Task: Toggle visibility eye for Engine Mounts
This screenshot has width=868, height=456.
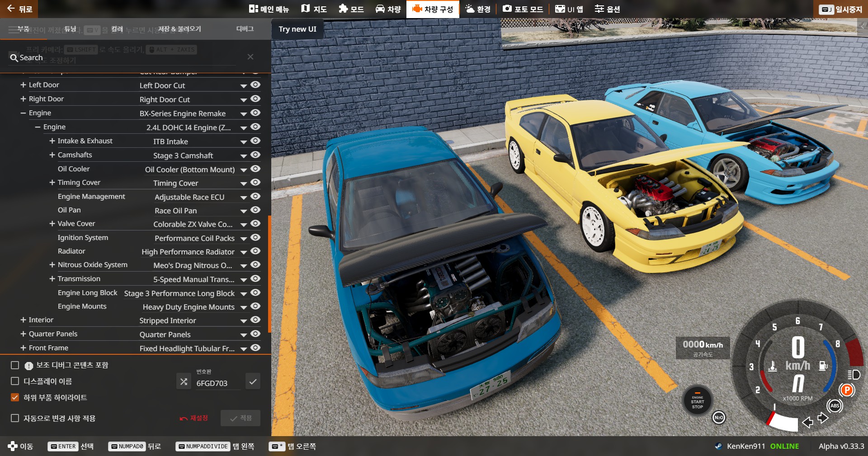Action: point(255,306)
